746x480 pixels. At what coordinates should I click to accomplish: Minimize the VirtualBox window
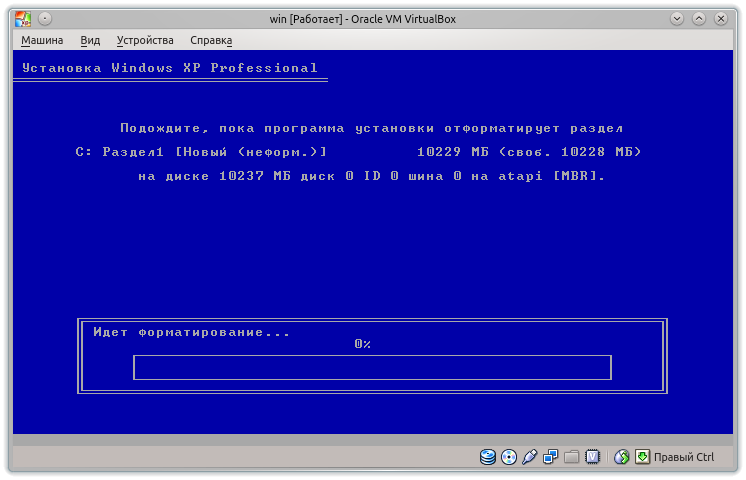point(677,19)
